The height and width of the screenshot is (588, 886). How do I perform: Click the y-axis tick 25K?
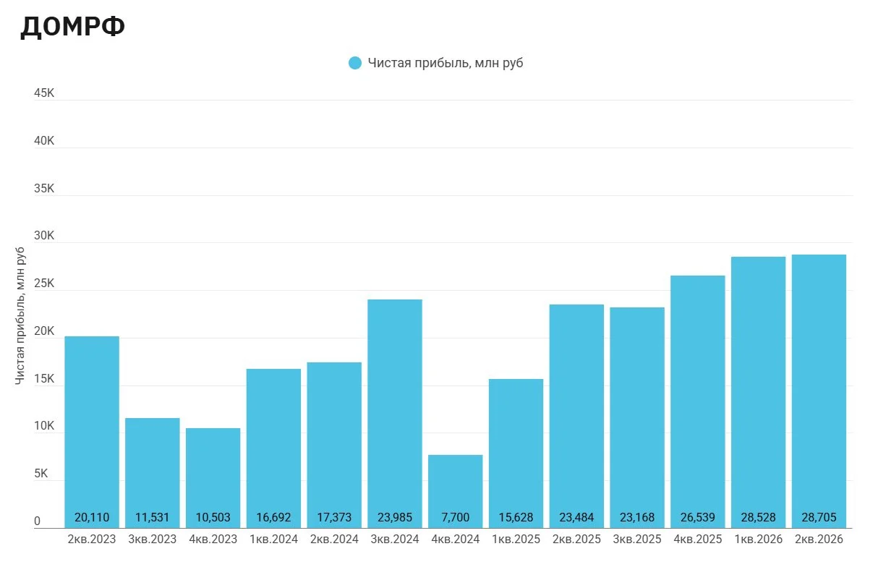(x=44, y=284)
